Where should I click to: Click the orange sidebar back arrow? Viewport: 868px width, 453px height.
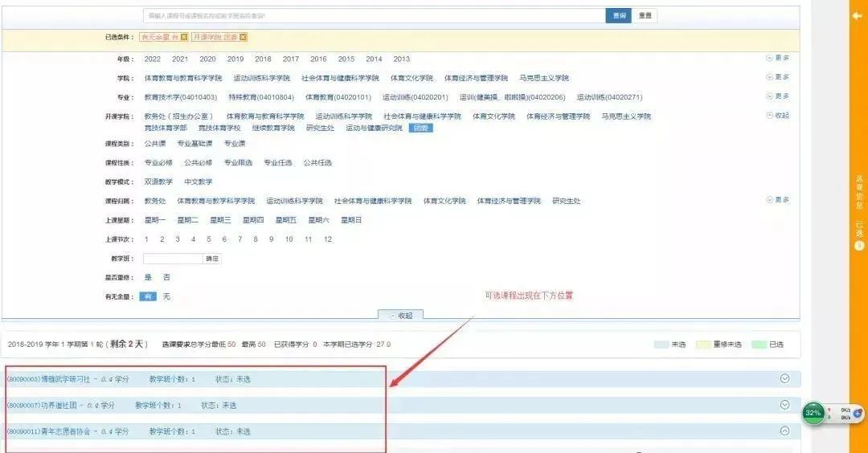coord(858,15)
